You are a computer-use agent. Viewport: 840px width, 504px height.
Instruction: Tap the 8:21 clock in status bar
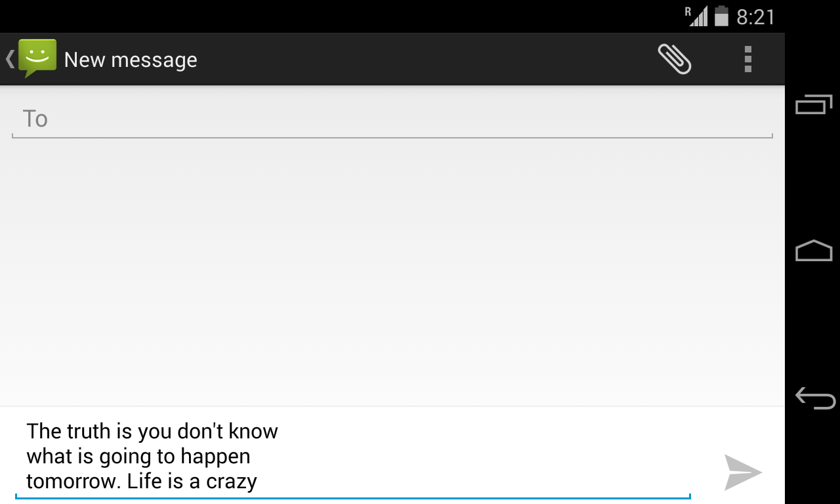[x=755, y=16]
